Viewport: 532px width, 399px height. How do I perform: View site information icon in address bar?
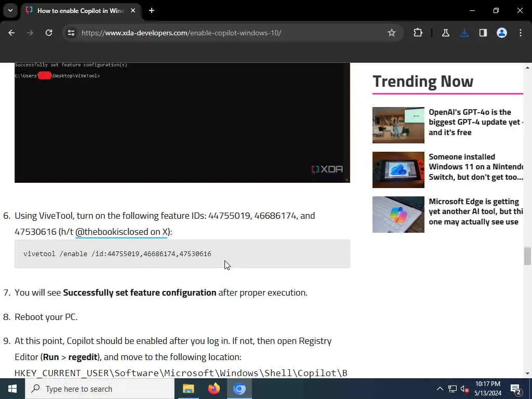(71, 33)
